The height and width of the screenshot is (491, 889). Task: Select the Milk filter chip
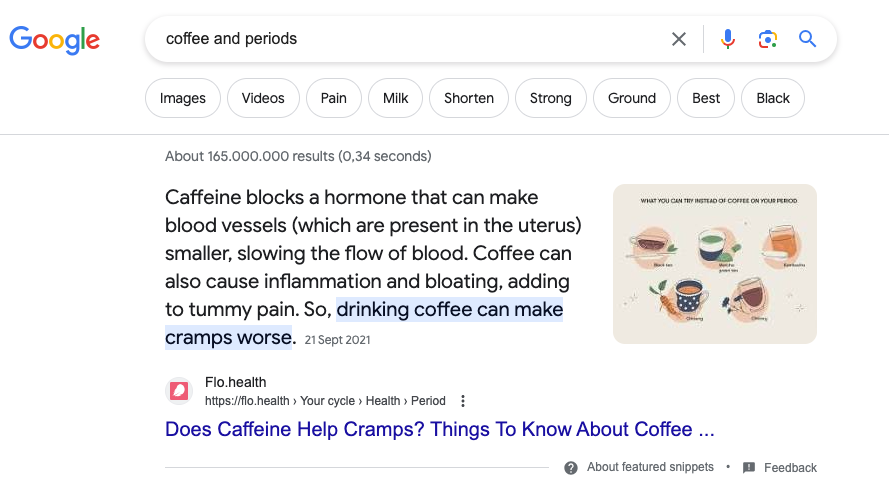point(396,98)
